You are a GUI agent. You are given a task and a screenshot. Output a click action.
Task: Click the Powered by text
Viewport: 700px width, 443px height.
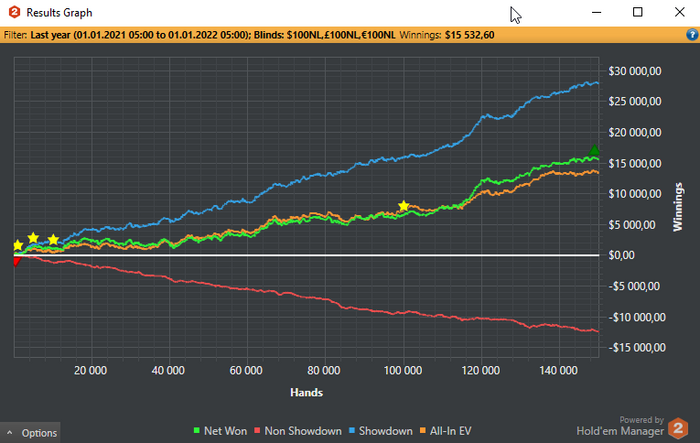click(642, 420)
